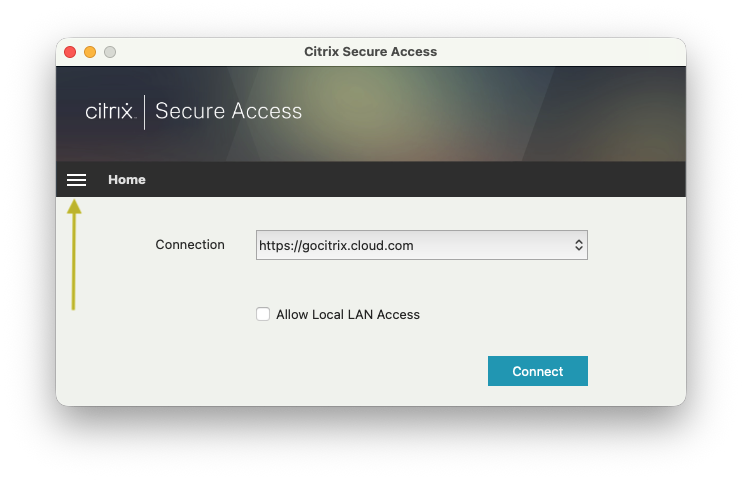Select the Home item in navigation bar

click(127, 180)
